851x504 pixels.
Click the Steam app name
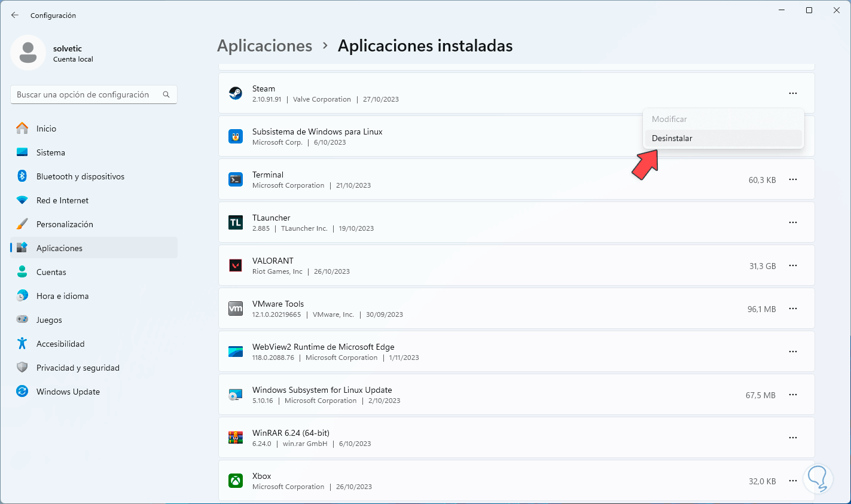264,88
